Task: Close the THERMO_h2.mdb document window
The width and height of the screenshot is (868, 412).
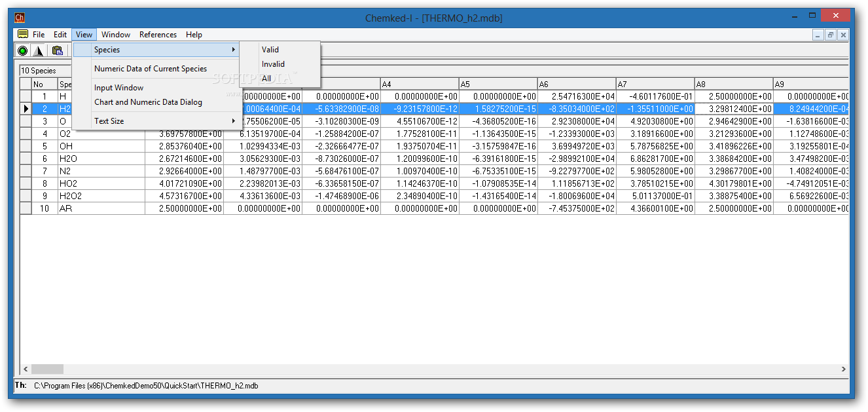Action: click(x=843, y=35)
